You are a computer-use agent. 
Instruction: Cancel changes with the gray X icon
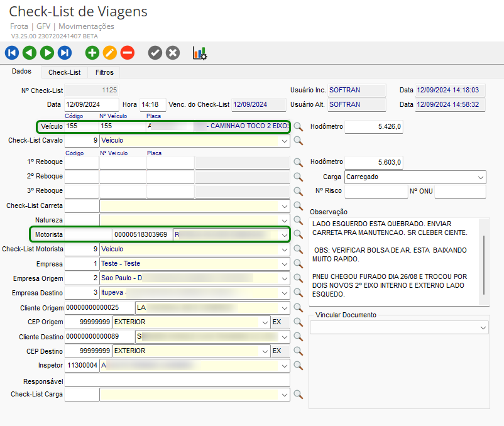pos(173,53)
